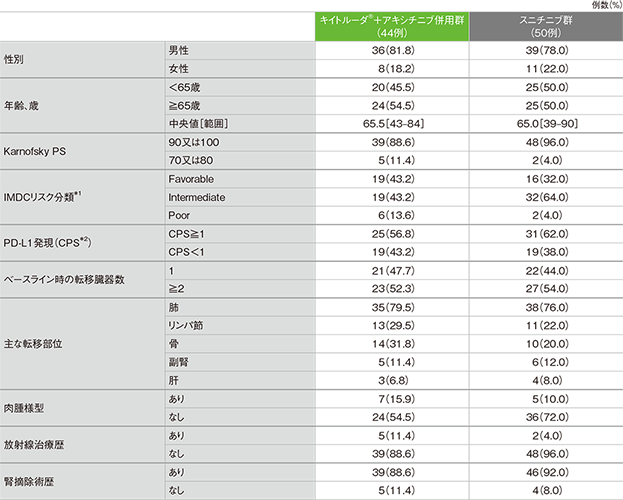Viewport: 623px width, 500px height.
Task: Select the 放射線治療歴 category label
Action: 32,443
